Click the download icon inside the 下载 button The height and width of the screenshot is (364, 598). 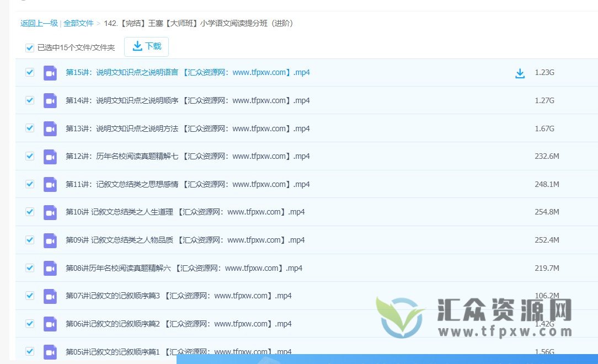pos(136,47)
